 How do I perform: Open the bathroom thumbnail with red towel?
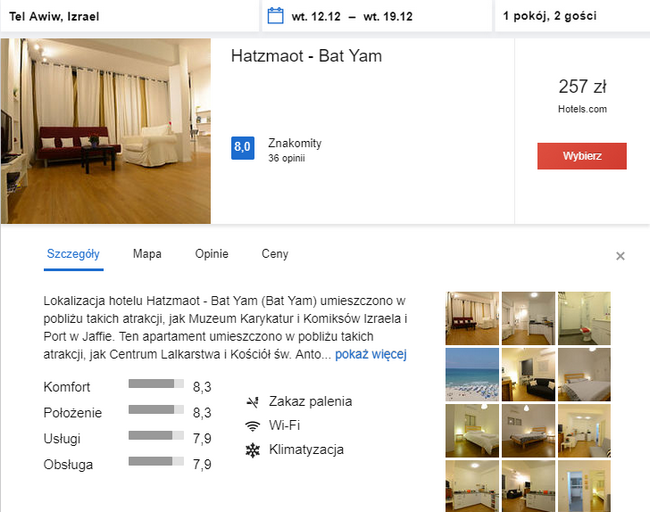pyautogui.click(x=584, y=318)
